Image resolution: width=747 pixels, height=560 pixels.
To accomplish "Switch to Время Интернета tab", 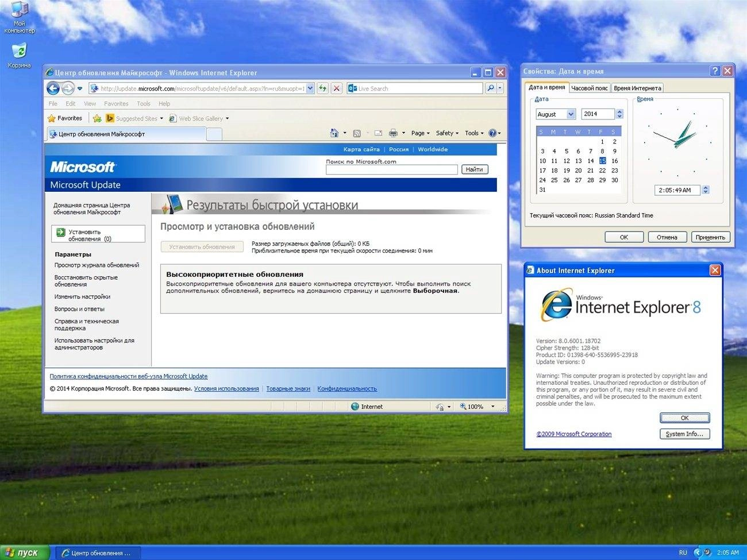I will pyautogui.click(x=637, y=88).
